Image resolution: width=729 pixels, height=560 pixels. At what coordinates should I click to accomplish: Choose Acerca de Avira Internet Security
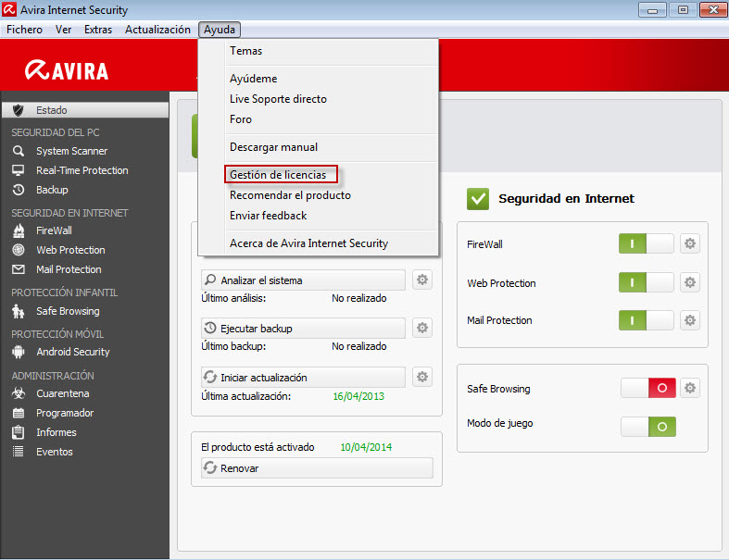pos(308,243)
